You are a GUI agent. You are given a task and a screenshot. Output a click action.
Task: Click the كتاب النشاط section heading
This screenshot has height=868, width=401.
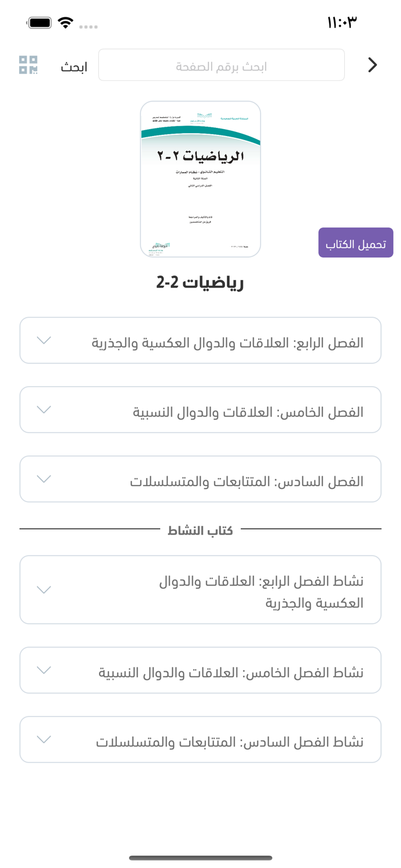coord(200,529)
